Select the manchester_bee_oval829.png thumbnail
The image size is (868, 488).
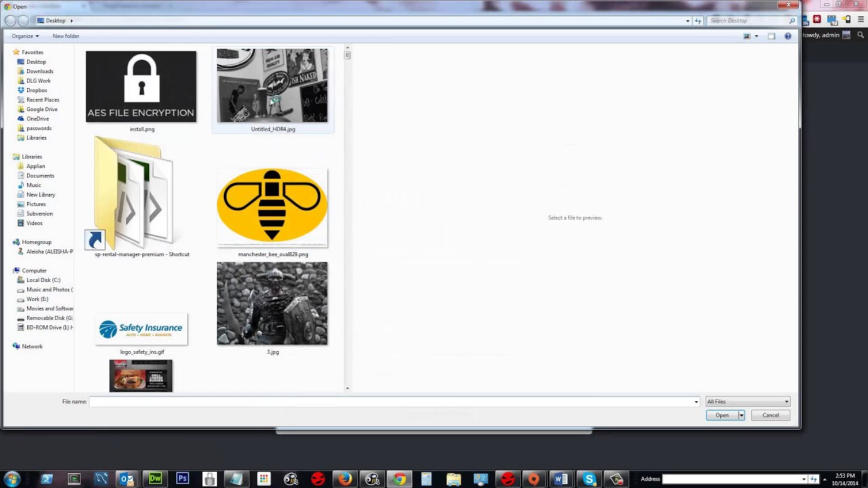(272, 207)
